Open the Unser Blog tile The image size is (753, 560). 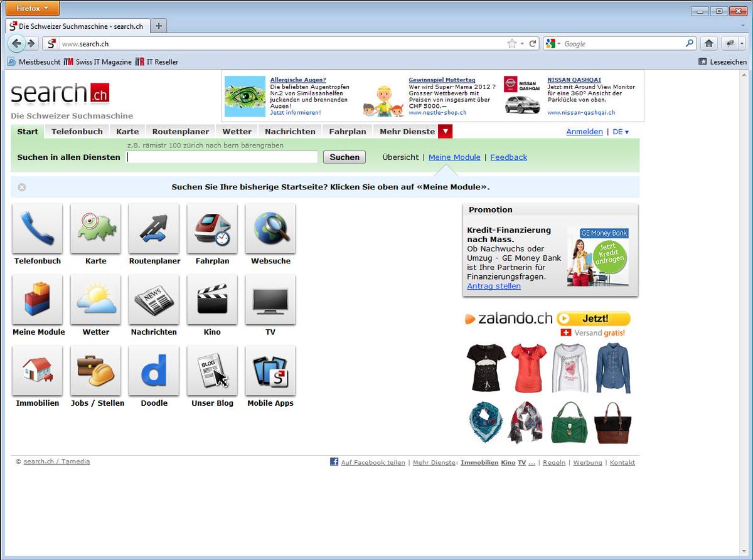click(212, 371)
